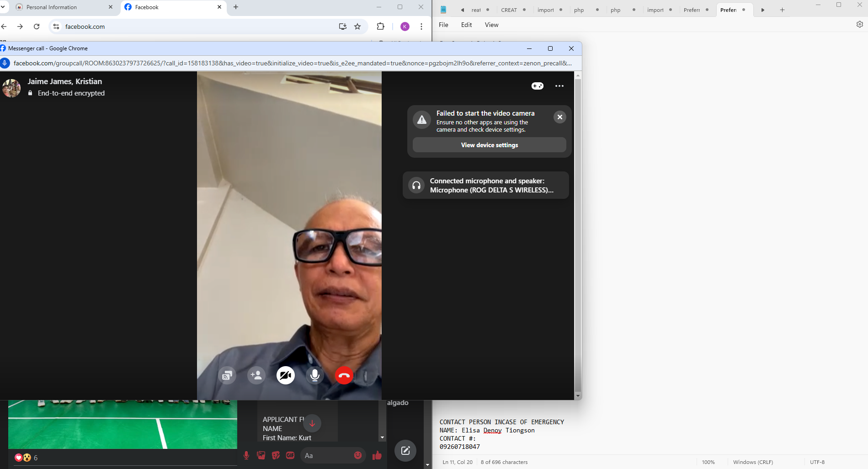
Task: Open Chrome's tab search chevron
Action: point(3,7)
